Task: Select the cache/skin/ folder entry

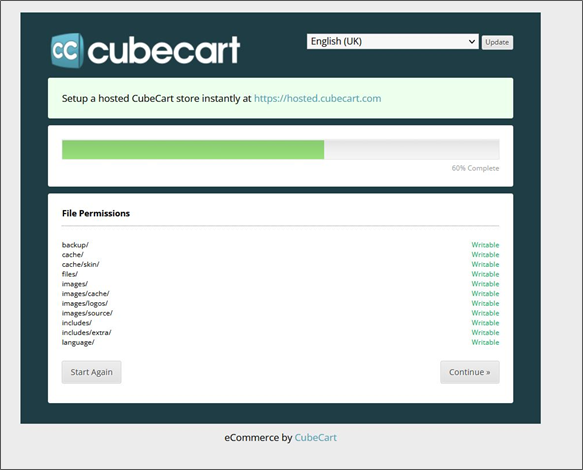Action: 80,264
